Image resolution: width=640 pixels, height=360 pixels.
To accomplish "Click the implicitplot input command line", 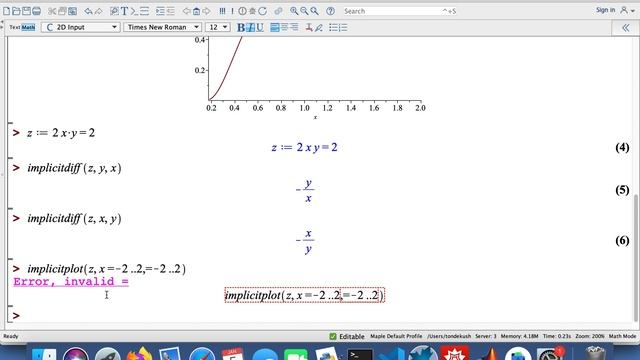I will point(107,269).
